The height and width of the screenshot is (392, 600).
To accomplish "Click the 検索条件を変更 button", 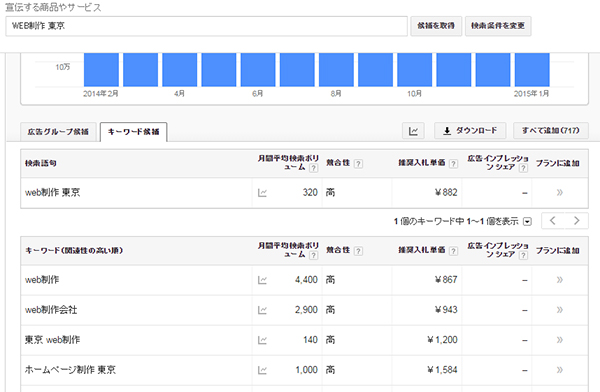I will tap(498, 26).
